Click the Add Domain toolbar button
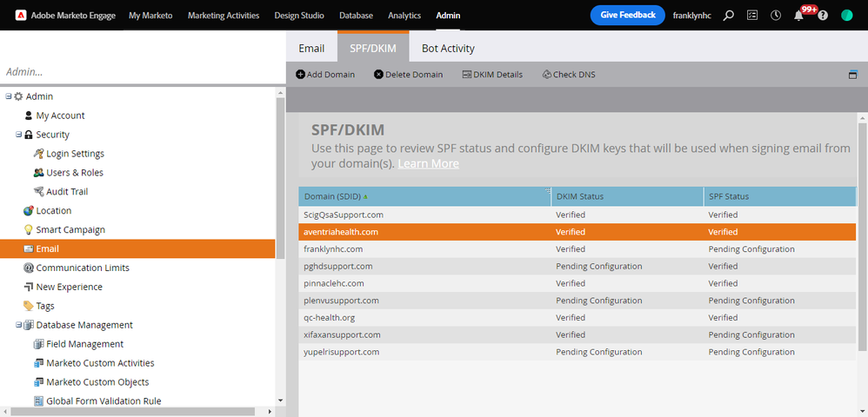This screenshot has width=868, height=417. click(325, 75)
